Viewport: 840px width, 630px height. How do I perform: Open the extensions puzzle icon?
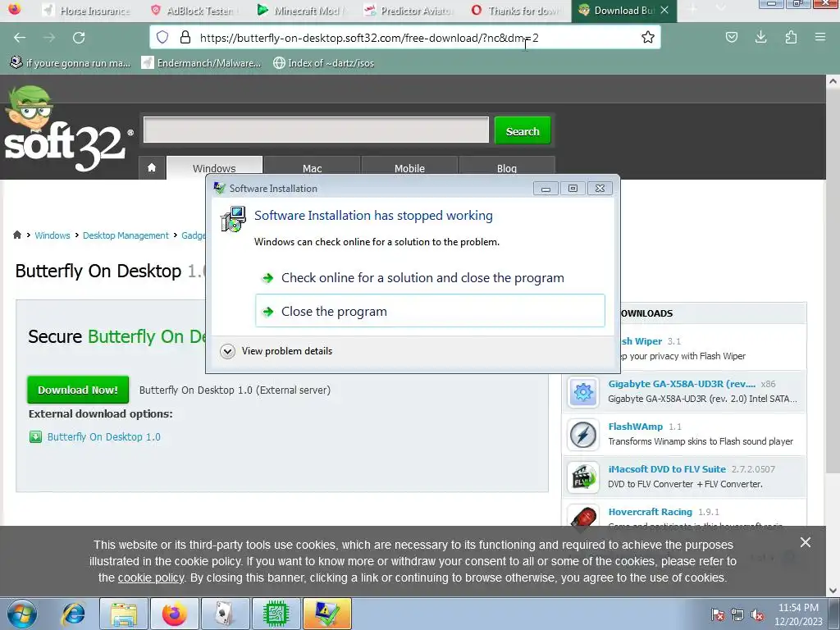click(791, 37)
